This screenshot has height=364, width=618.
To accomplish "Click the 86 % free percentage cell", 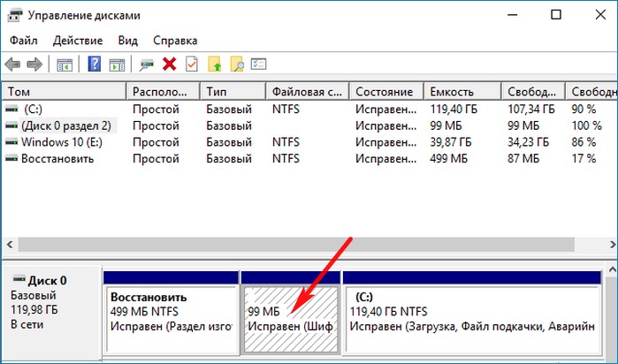I will coord(584,142).
